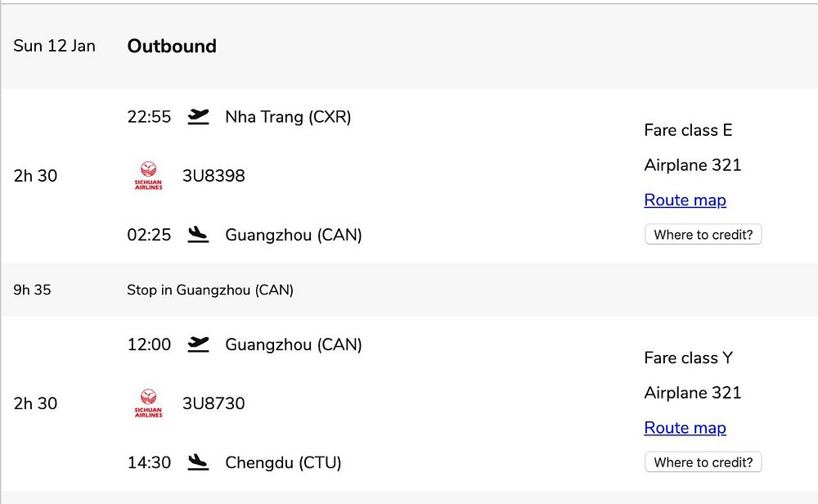This screenshot has width=818, height=504.
Task: Open the Route map link for Fare class Y
Action: [685, 428]
